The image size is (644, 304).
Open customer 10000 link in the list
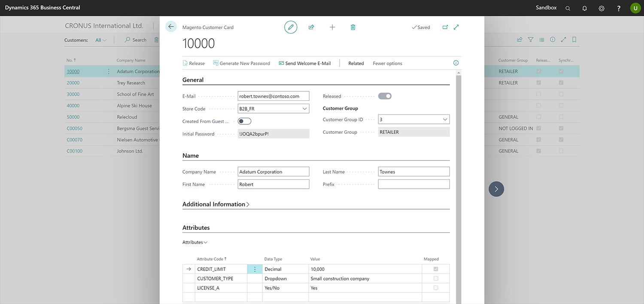pos(73,72)
